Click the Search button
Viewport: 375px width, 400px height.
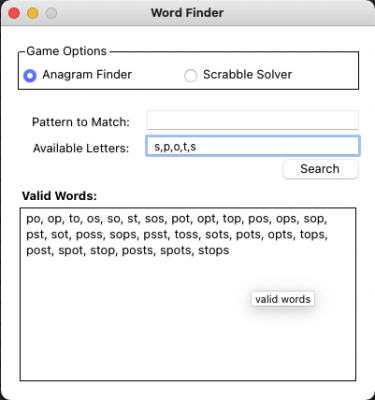[x=321, y=169]
